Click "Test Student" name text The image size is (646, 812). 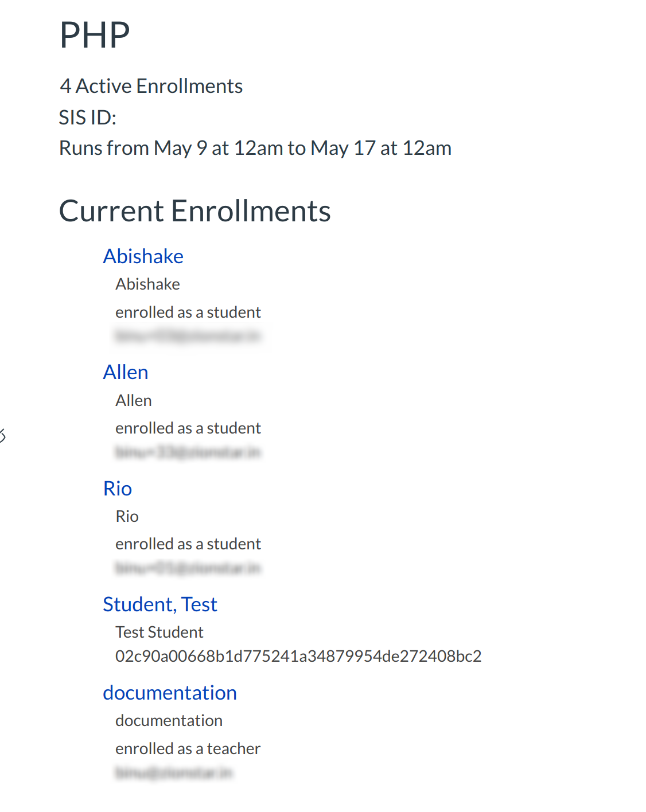(x=159, y=632)
